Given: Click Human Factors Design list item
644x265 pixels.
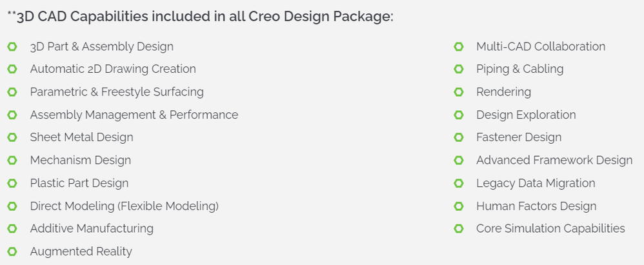Looking at the screenshot, I should pyautogui.click(x=536, y=206).
